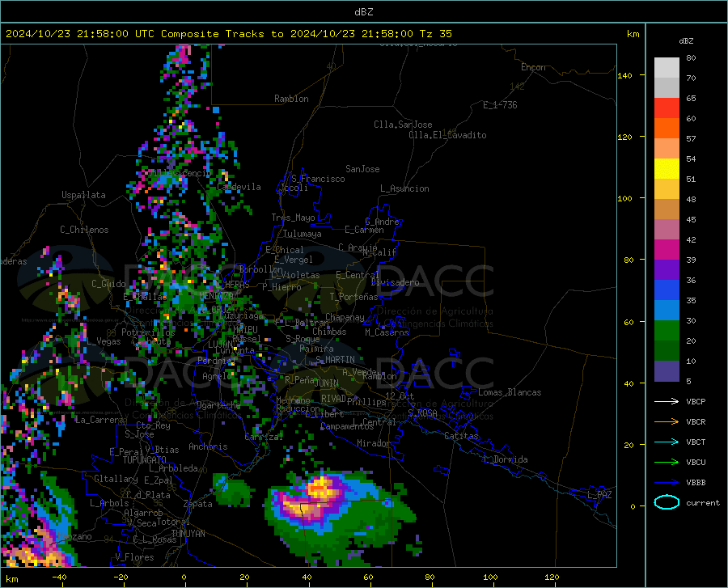Click the Chapanay map label
The image size is (728, 588).
[x=345, y=317]
